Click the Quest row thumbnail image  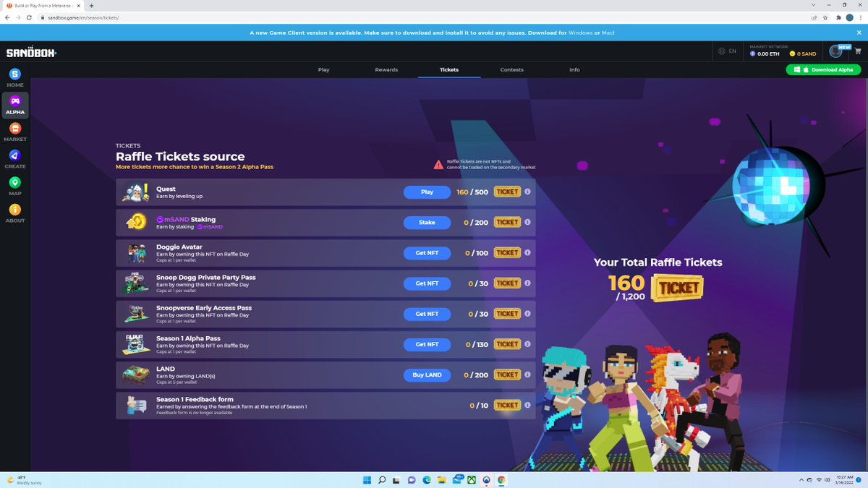coord(135,192)
